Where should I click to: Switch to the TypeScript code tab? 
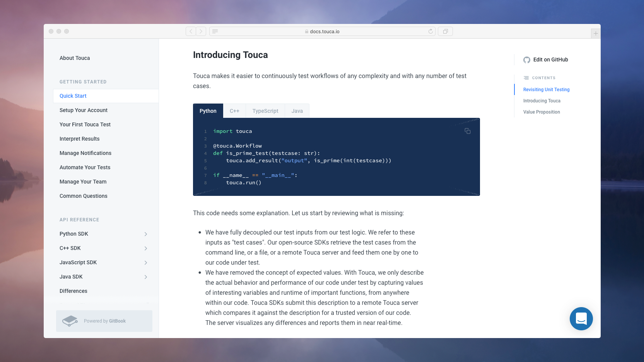pos(265,111)
